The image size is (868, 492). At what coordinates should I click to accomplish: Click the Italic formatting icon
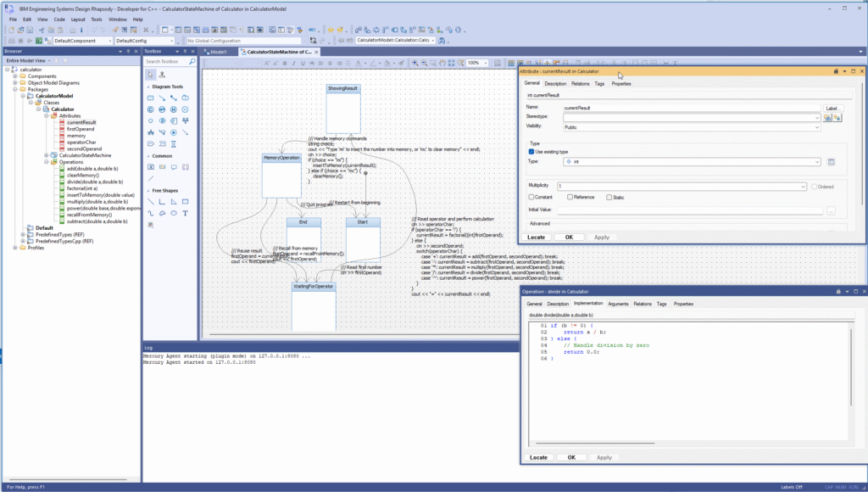[x=293, y=63]
